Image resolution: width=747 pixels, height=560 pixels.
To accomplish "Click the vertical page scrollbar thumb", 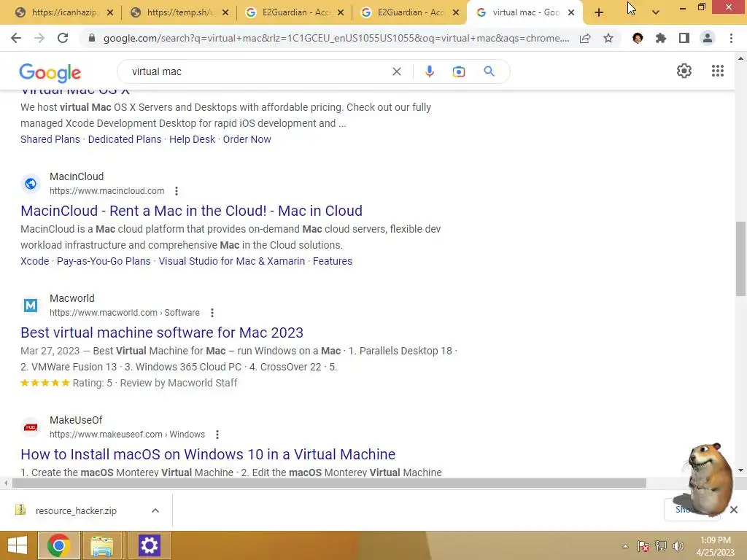I will 740,259.
